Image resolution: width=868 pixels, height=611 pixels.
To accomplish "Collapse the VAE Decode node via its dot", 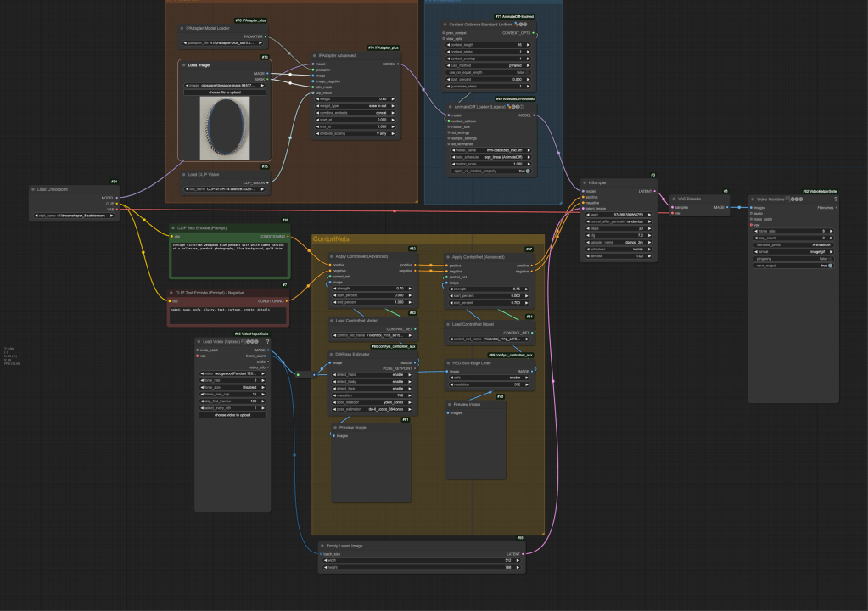I will point(672,198).
